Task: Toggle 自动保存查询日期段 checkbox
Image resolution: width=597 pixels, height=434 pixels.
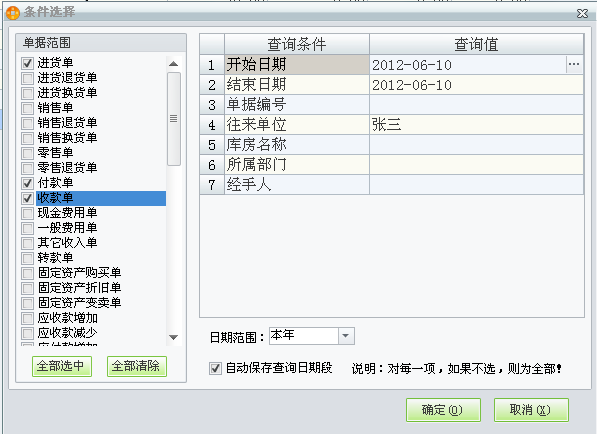Action: (215, 368)
